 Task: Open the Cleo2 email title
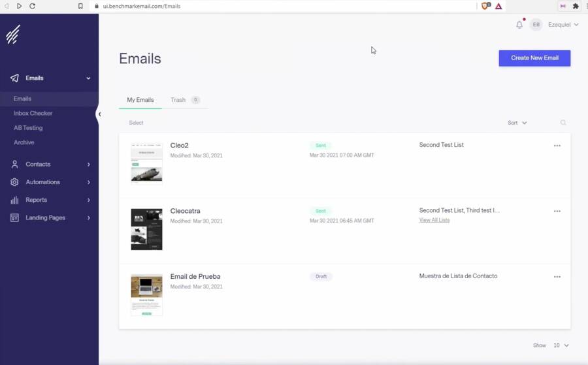179,146
